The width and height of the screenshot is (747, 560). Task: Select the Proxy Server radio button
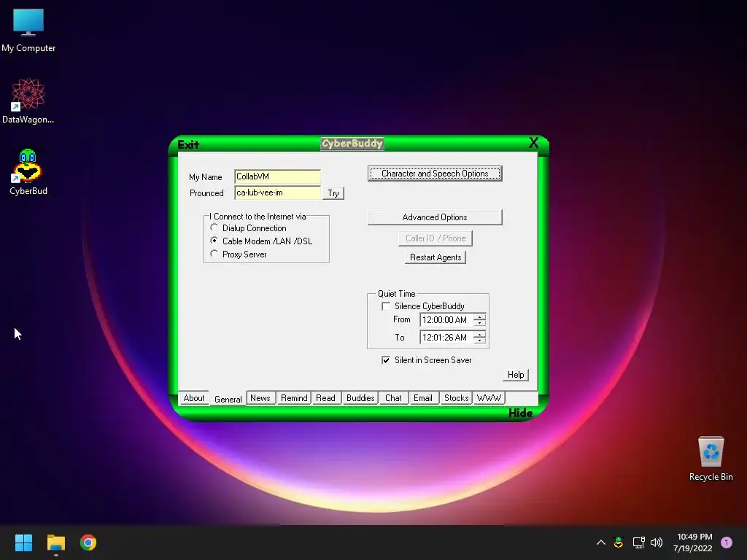click(214, 254)
